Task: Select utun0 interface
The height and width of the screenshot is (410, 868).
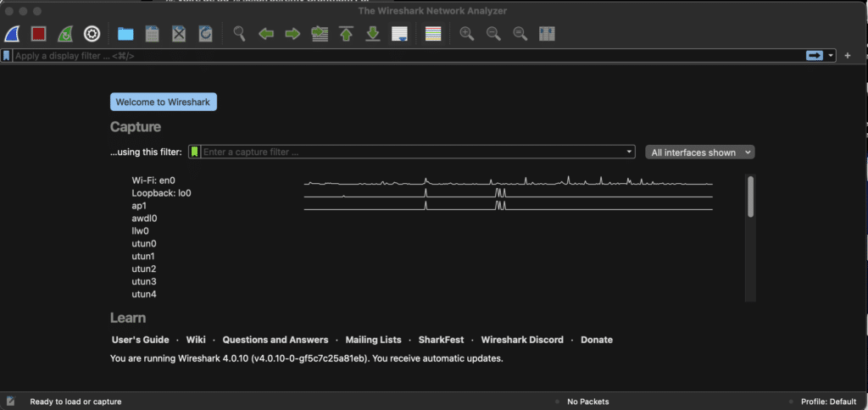Action: (144, 243)
